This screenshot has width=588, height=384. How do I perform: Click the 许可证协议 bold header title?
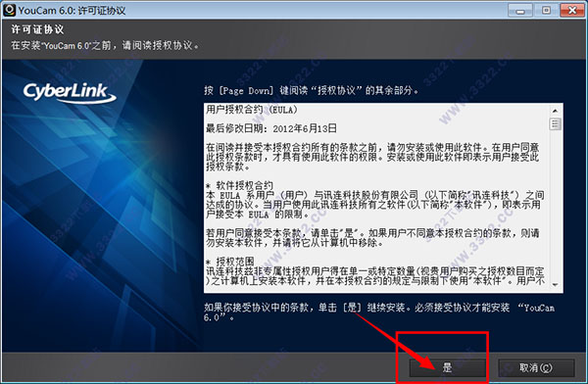pos(37,29)
